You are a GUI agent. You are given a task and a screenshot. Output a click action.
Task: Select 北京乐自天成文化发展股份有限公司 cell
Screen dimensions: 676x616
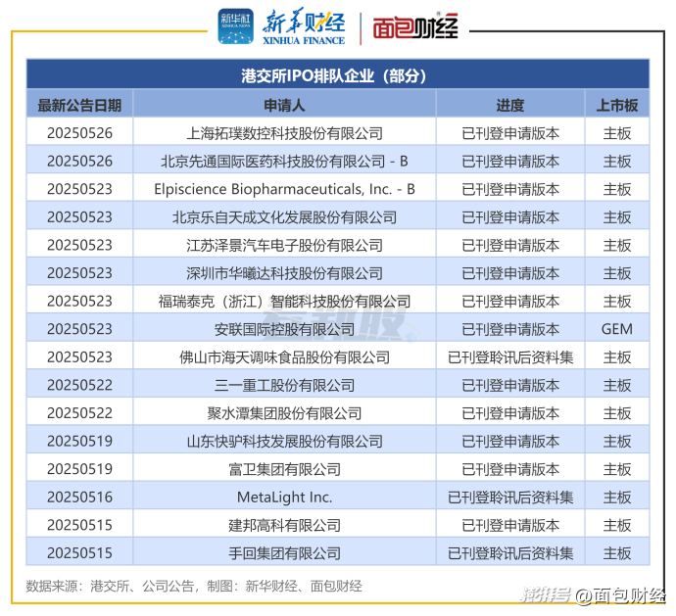(284, 217)
